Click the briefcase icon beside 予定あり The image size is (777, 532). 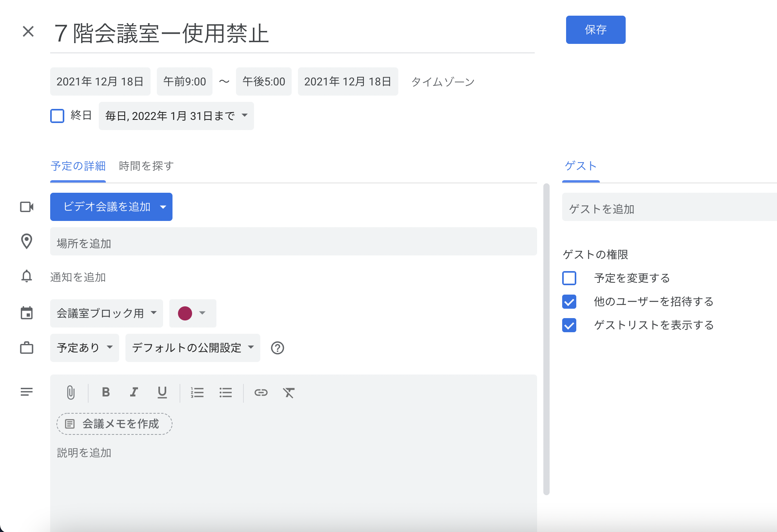pos(27,347)
